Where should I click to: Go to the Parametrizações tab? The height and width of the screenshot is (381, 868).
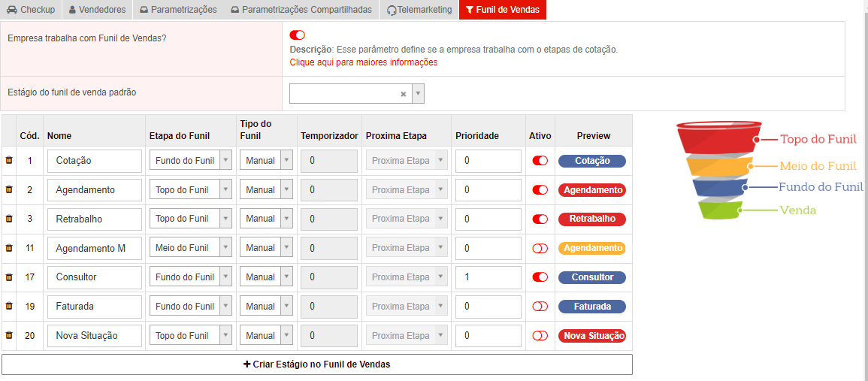[178, 10]
